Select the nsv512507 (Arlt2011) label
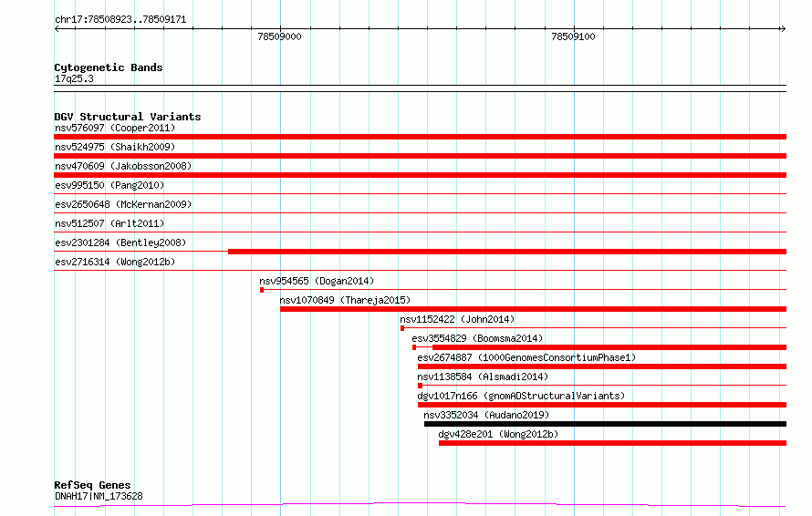 point(109,223)
